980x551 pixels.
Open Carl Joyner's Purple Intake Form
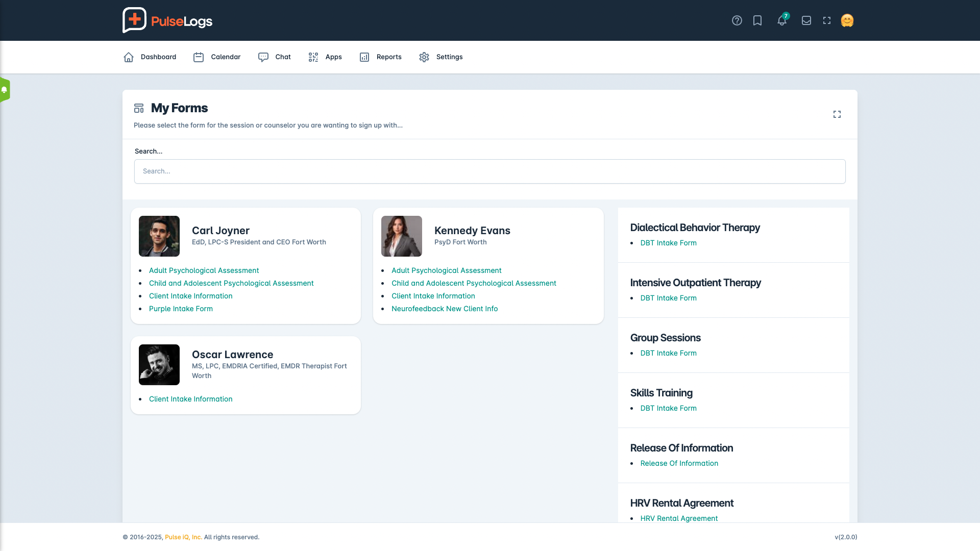click(181, 309)
